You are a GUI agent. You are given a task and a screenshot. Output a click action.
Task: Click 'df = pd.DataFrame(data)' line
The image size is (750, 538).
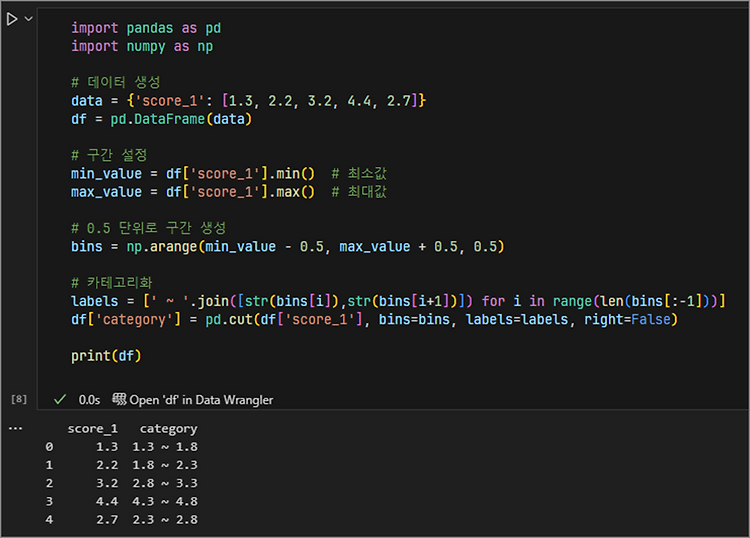tap(161, 119)
